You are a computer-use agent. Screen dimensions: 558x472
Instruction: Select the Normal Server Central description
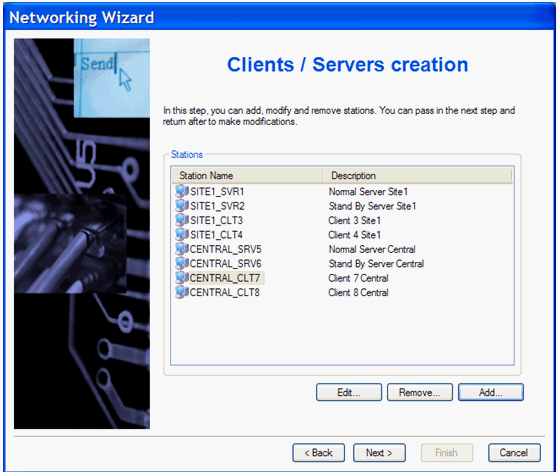coord(372,249)
